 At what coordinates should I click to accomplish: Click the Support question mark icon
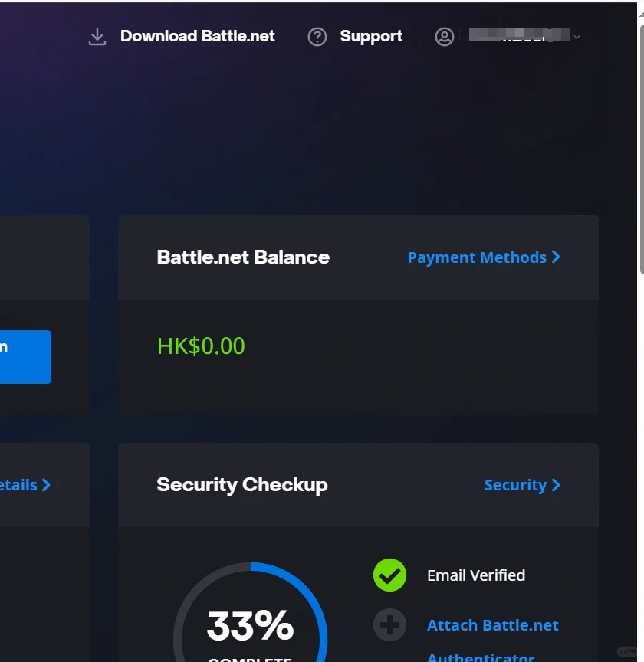[x=317, y=37]
